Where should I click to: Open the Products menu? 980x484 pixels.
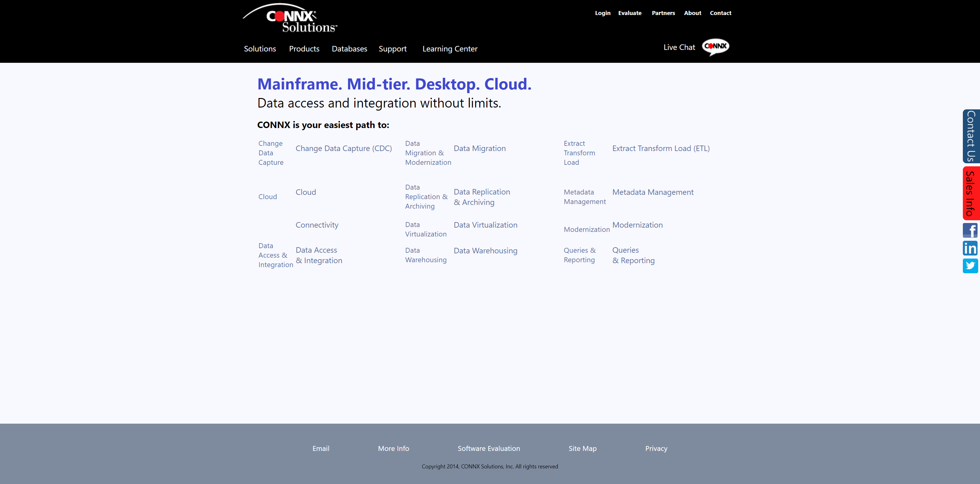(304, 49)
